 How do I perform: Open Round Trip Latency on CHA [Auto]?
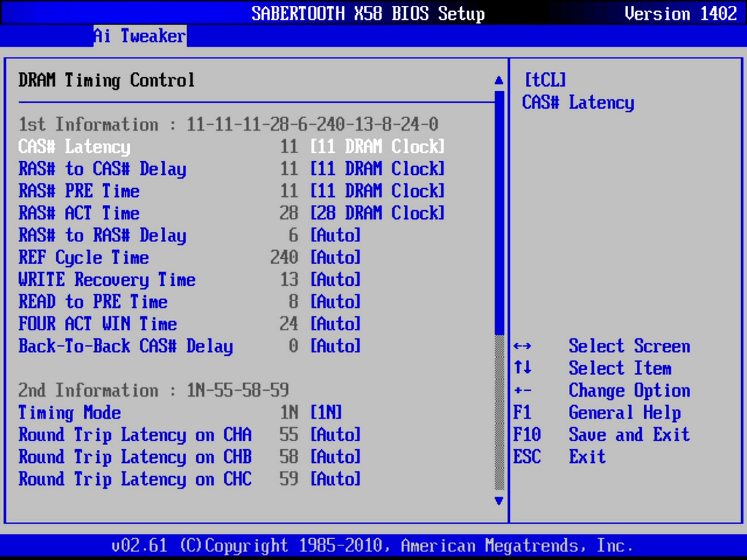tap(336, 435)
